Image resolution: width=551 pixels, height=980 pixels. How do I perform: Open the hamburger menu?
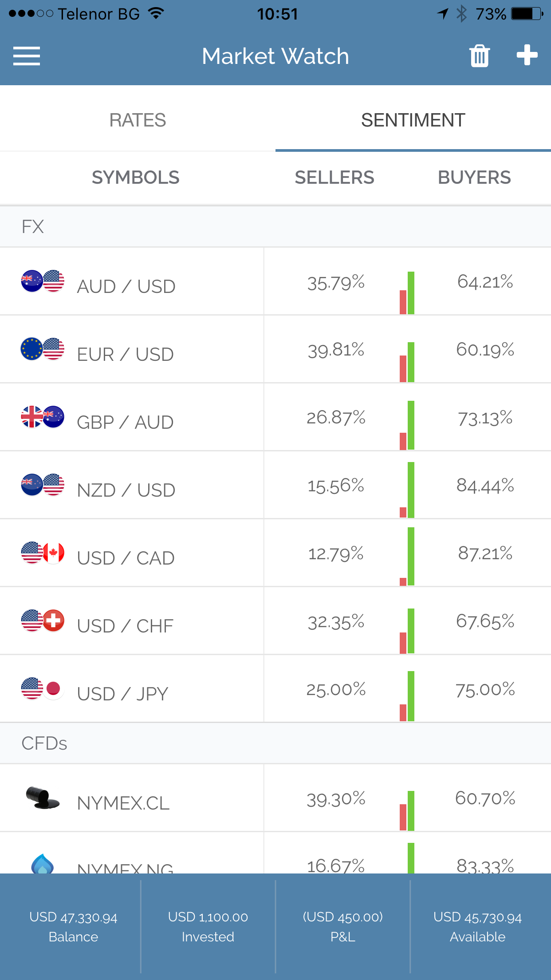click(x=27, y=56)
